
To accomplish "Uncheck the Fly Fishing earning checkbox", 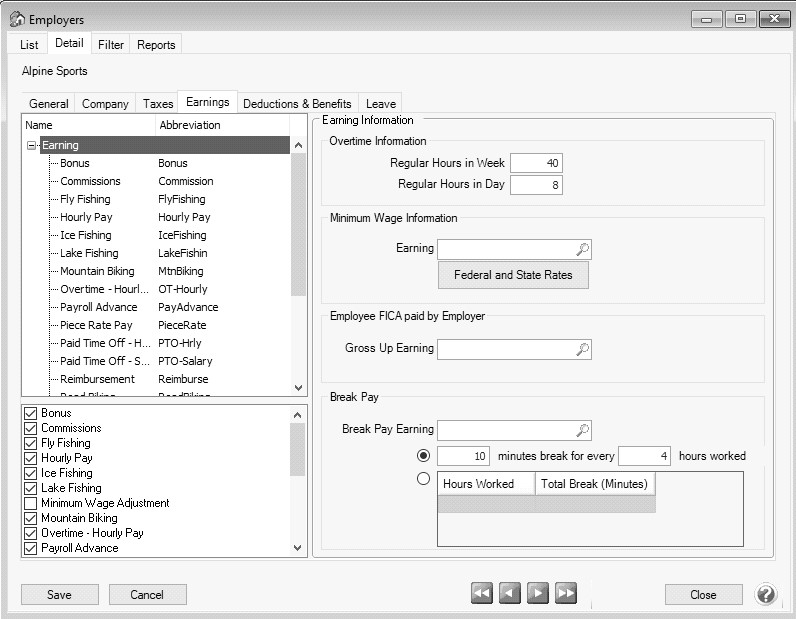I will click(30, 443).
